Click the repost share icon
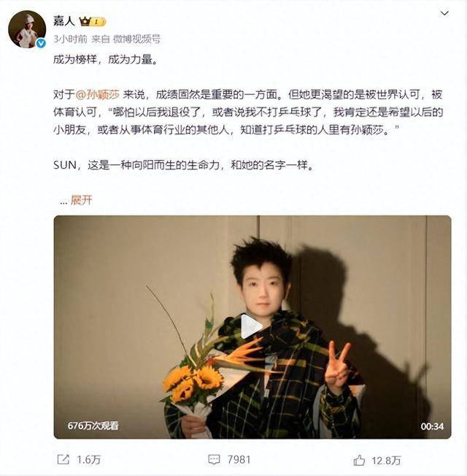This screenshot has width=467, height=476. (x=63, y=459)
